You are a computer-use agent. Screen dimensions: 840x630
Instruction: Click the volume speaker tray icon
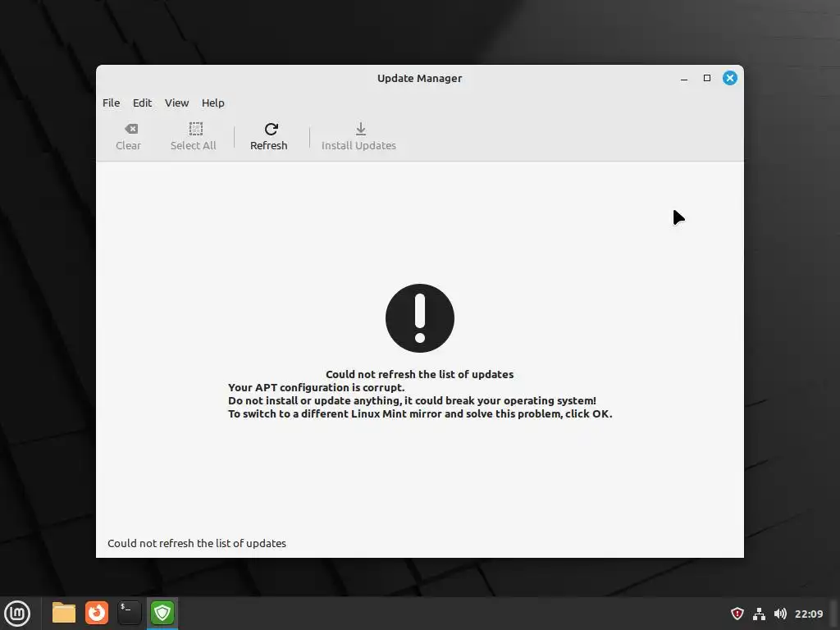tap(781, 614)
